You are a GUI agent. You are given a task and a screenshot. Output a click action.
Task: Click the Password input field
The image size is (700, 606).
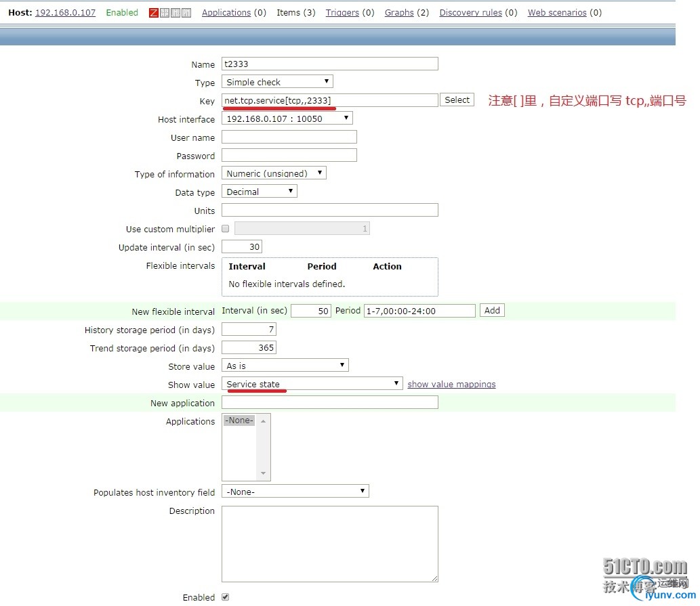[x=289, y=155]
